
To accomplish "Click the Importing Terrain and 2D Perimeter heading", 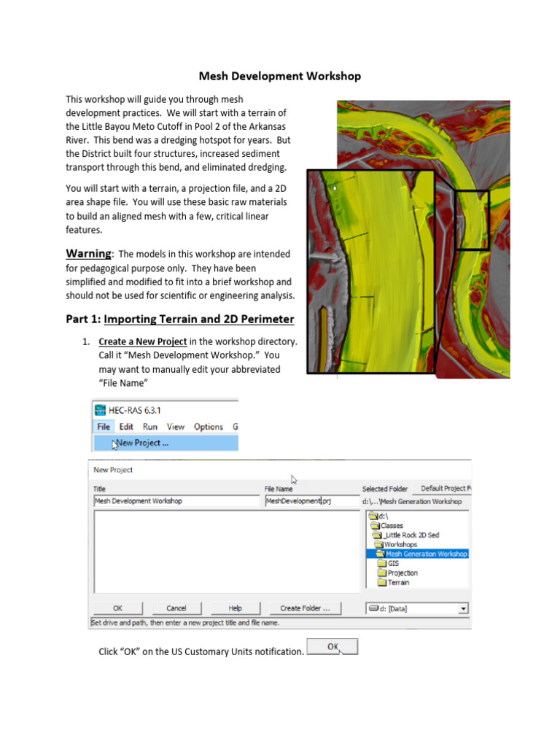I will pyautogui.click(x=198, y=320).
